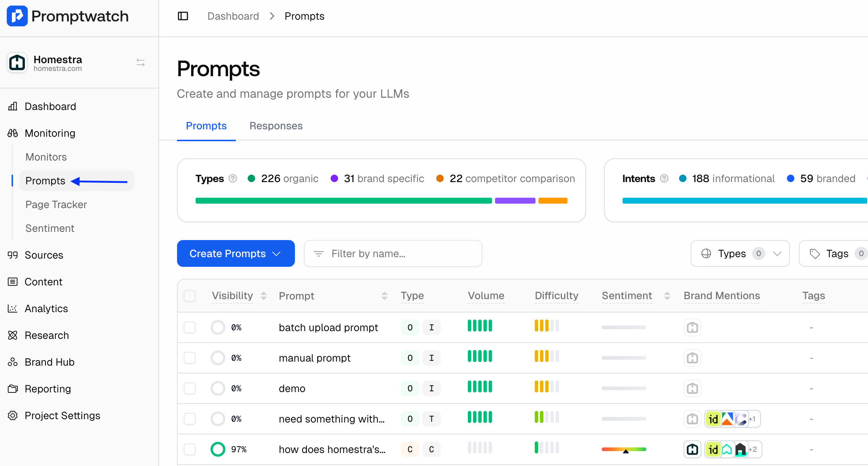This screenshot has height=466, width=868.
Task: Expand the Create Prompts dropdown
Action: click(236, 253)
